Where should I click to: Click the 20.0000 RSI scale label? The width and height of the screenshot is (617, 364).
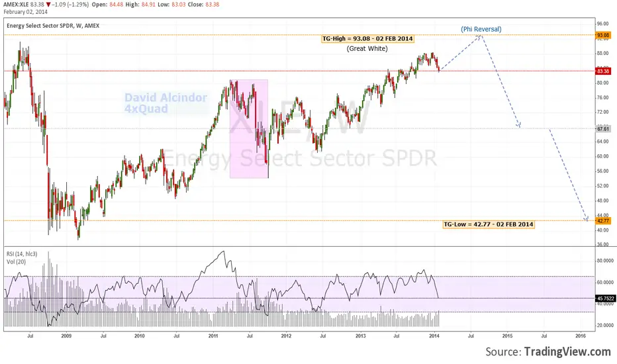point(605,326)
